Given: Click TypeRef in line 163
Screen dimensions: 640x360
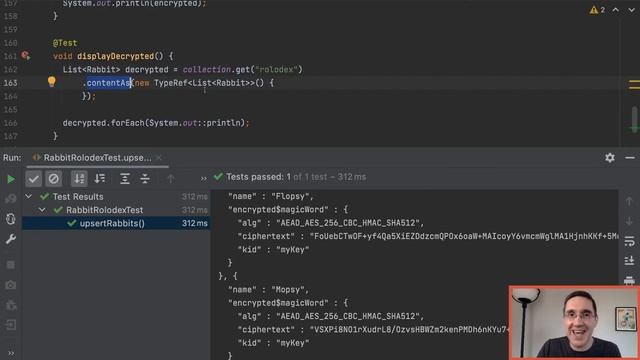Looking at the screenshot, I should point(170,83).
